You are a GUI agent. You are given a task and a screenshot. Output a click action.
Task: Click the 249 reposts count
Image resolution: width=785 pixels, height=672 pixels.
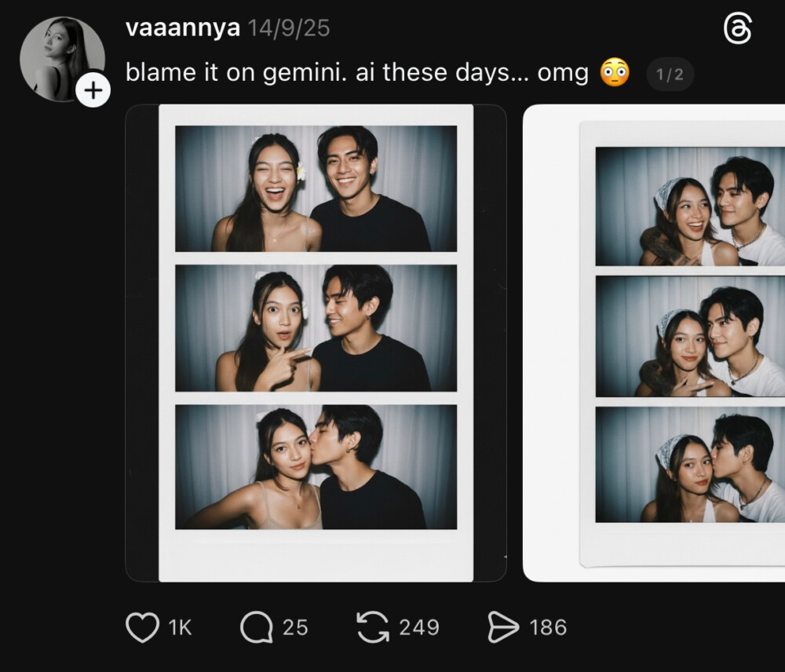(418, 627)
